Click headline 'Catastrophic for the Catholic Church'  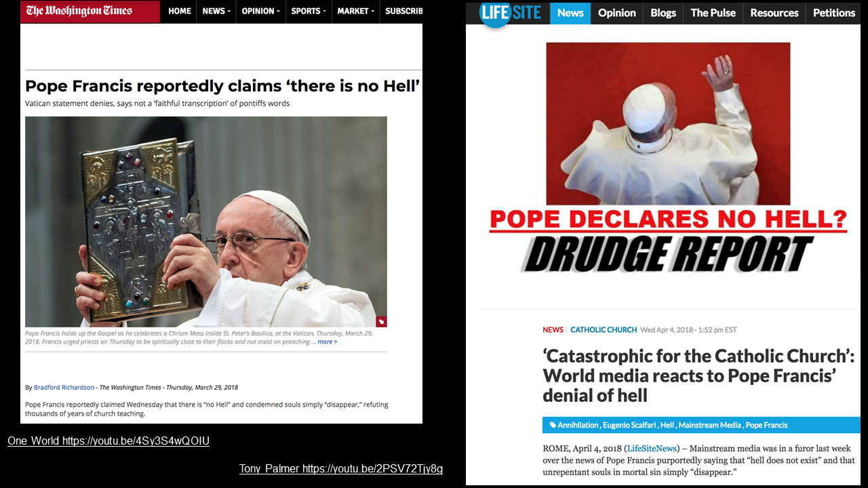[x=698, y=375]
